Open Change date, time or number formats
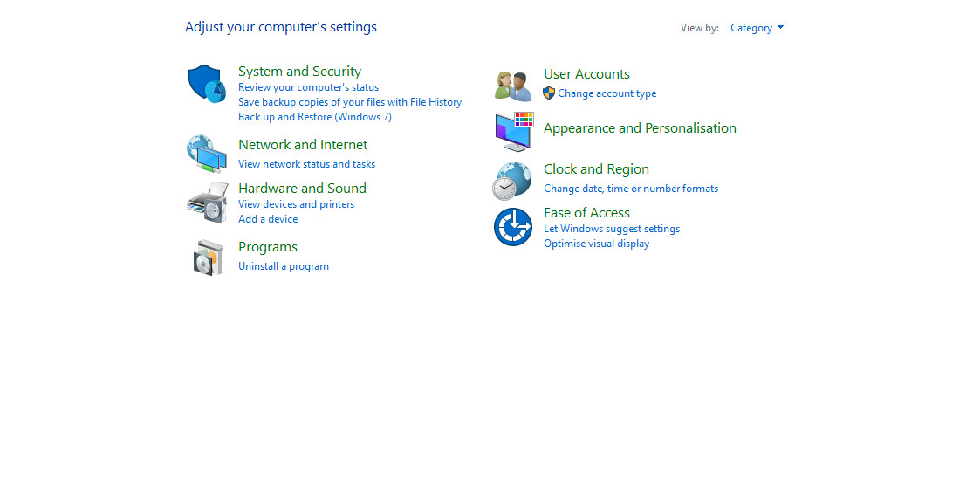The width and height of the screenshot is (980, 495). pos(631,189)
